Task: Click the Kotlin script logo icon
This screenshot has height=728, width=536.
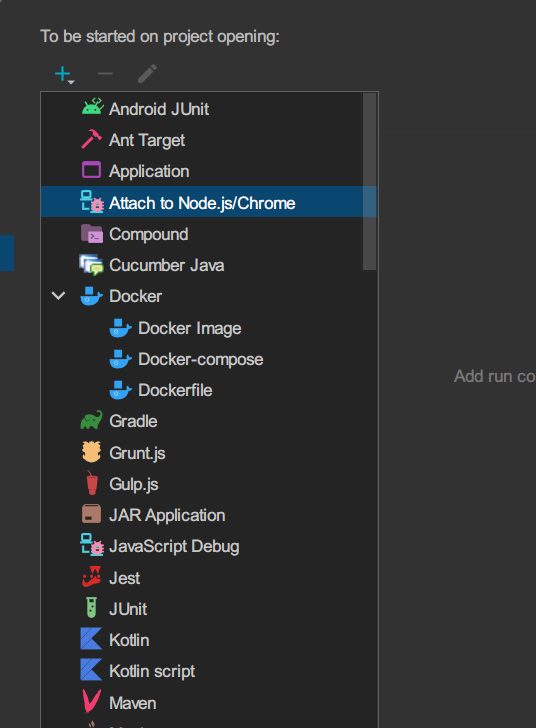Action: point(91,670)
